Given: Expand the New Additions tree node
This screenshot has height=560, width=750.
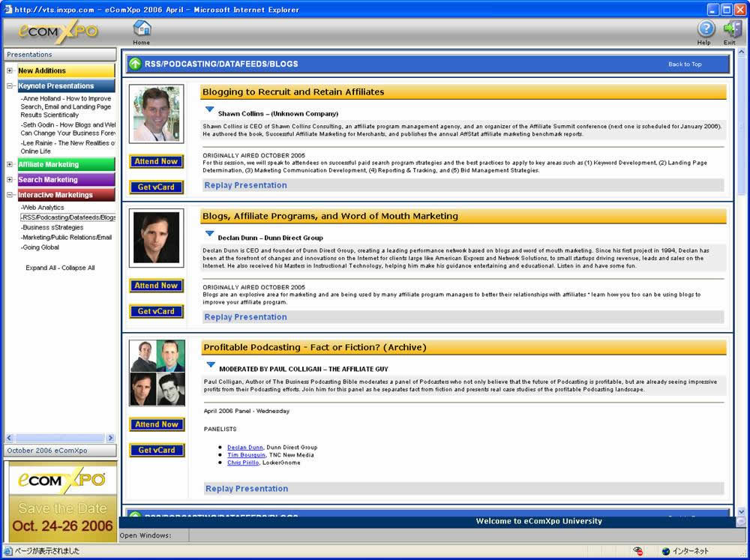Looking at the screenshot, I should [10, 70].
